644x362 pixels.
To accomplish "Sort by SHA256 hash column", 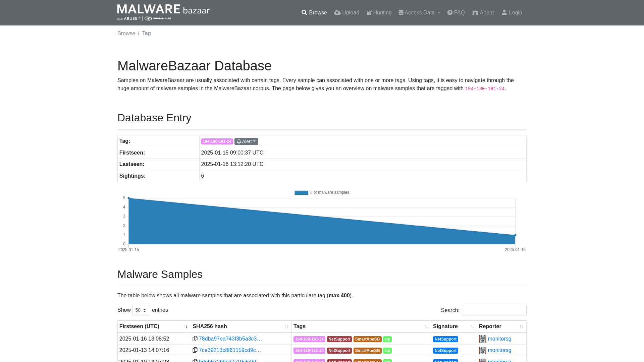I will [241, 326].
